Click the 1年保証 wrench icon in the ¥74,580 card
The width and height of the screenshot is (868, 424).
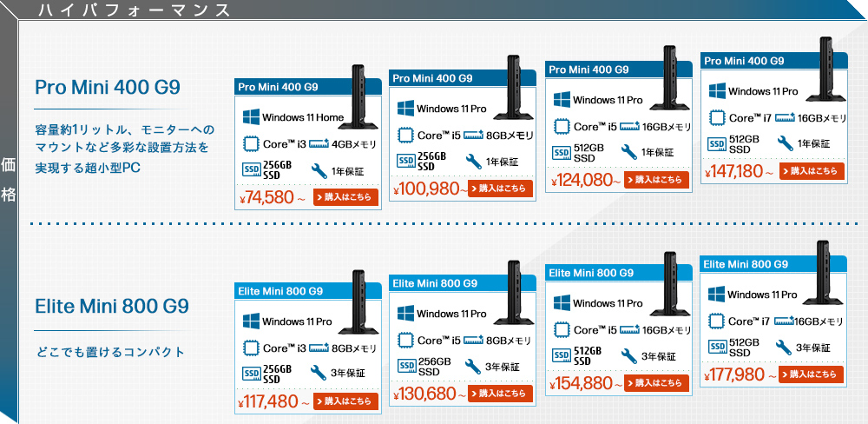point(319,171)
